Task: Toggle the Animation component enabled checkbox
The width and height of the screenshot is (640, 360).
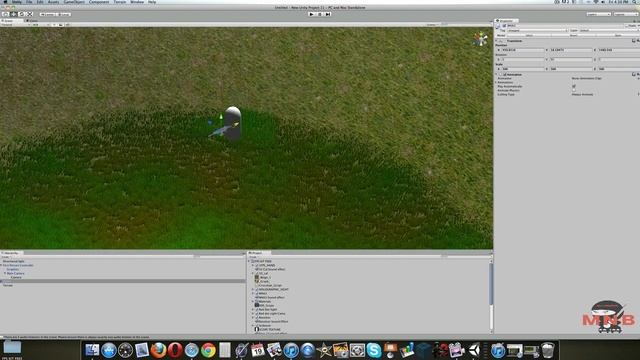Action: pyautogui.click(x=505, y=75)
